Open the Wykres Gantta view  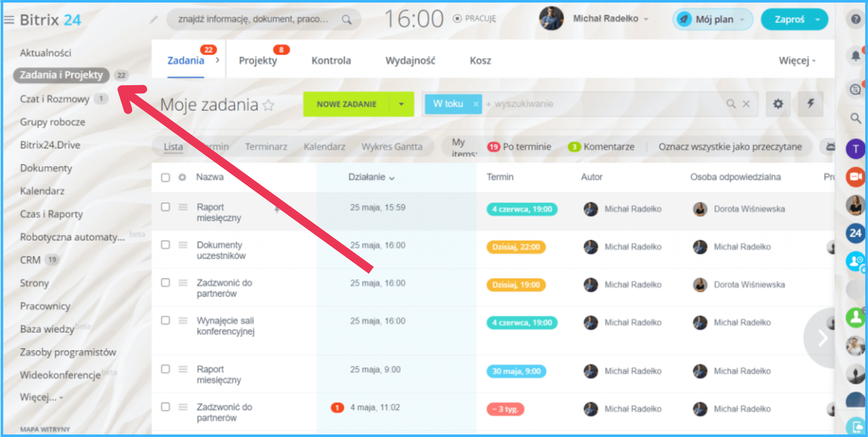pos(392,147)
